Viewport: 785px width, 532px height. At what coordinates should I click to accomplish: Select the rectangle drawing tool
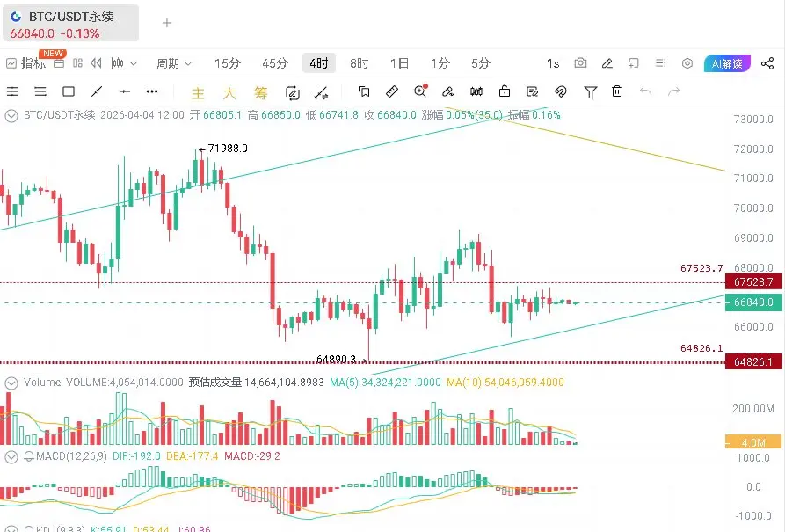(x=69, y=91)
